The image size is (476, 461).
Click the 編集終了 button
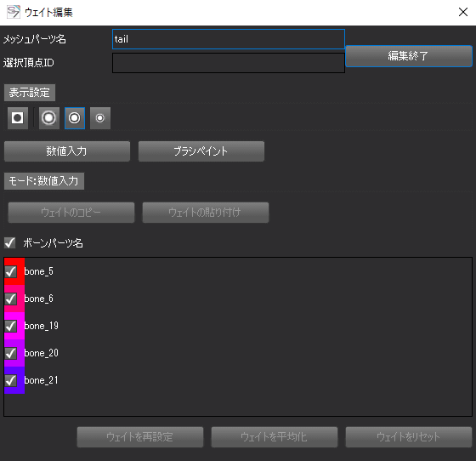[x=409, y=56]
